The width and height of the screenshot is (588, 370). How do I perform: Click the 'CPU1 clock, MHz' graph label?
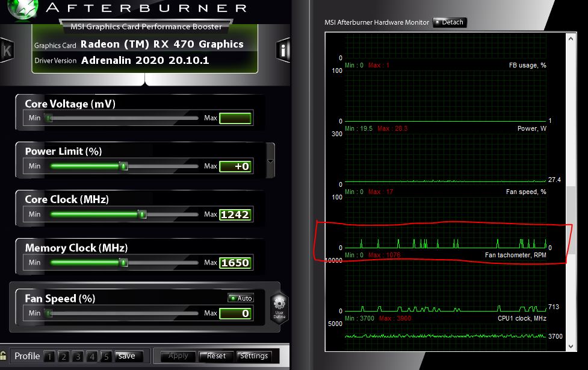pos(522,318)
